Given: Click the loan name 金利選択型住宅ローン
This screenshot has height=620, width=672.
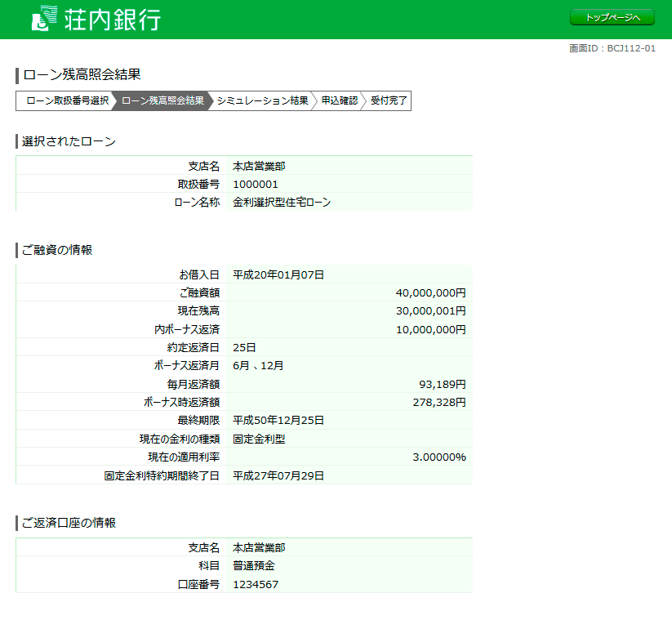Looking at the screenshot, I should (x=282, y=202).
